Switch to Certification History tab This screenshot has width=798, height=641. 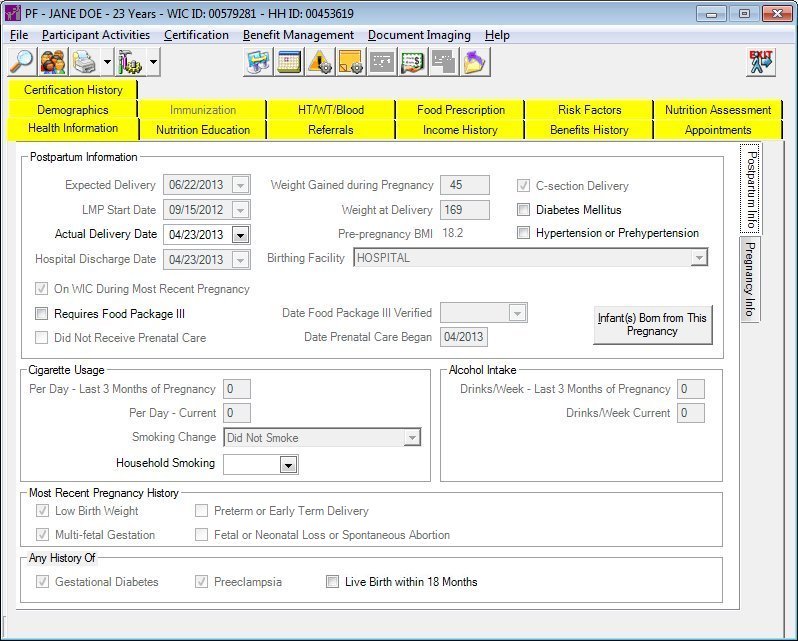73,90
